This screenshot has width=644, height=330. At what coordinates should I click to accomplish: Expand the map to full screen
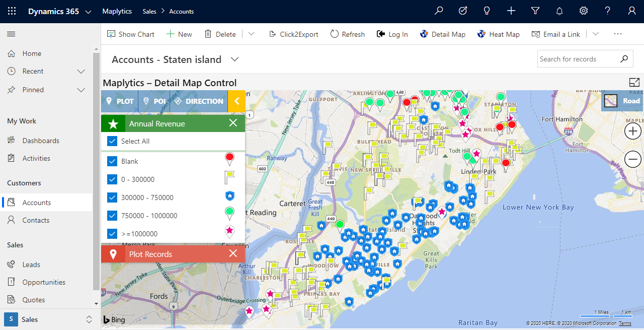point(634,83)
